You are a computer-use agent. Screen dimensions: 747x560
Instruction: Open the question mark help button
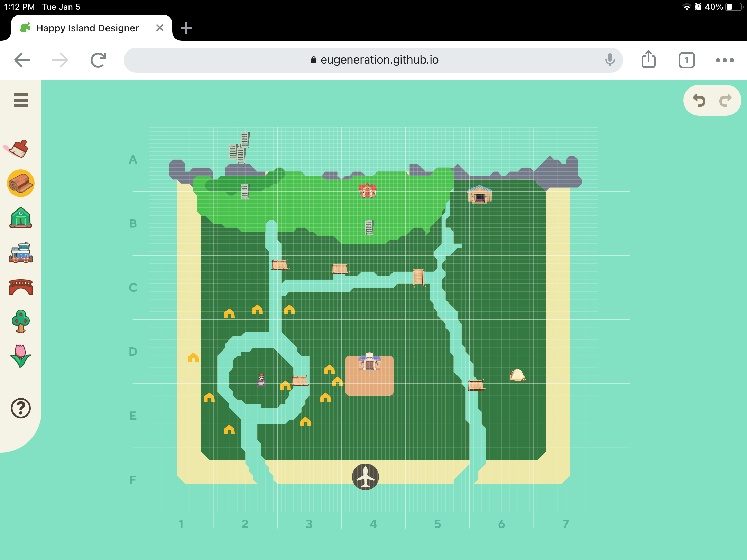coord(21,408)
